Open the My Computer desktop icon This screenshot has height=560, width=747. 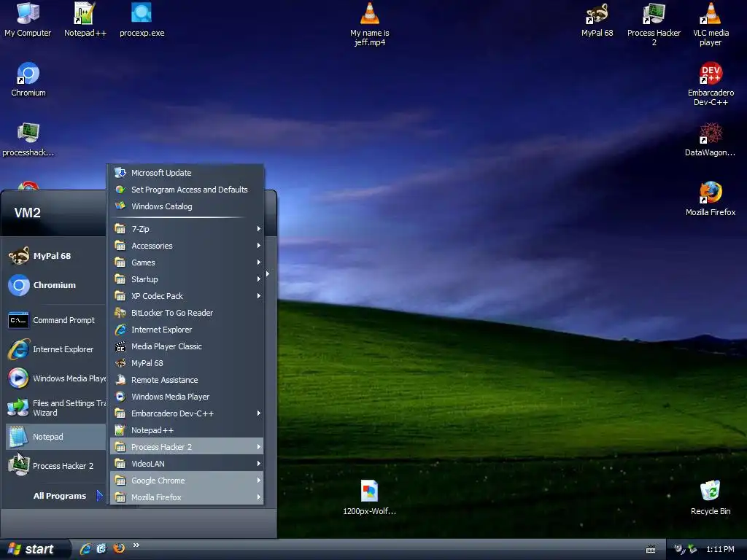point(28,20)
